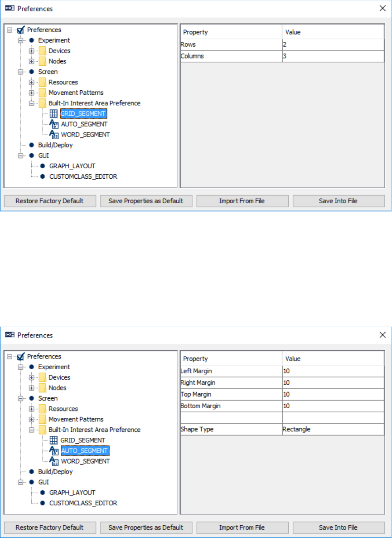Select CUSTOMCLASS_EDITOR in bottom window tree
Viewport: 392px width, 538px height.
coord(83,504)
